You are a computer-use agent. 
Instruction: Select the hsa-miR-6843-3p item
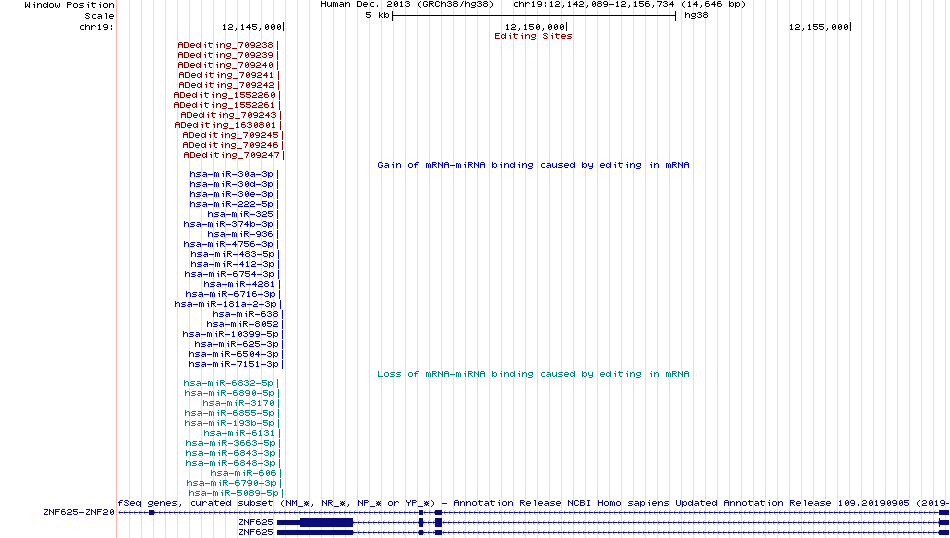(230, 453)
